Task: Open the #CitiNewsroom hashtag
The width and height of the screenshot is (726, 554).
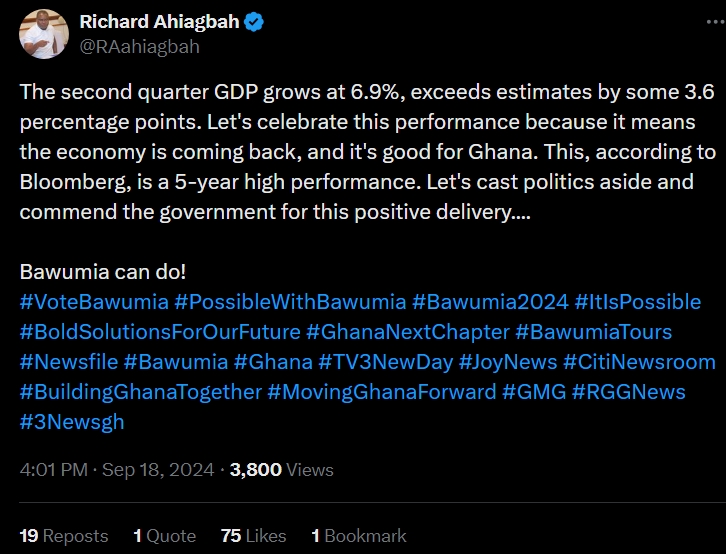Action: coord(640,361)
